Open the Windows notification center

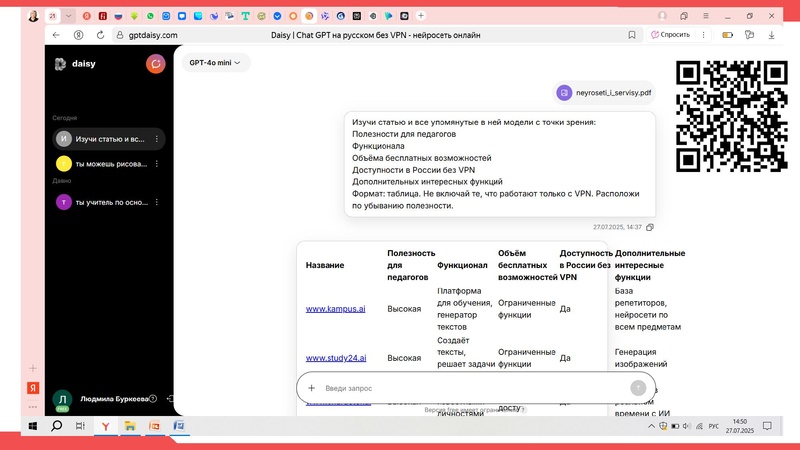click(767, 426)
